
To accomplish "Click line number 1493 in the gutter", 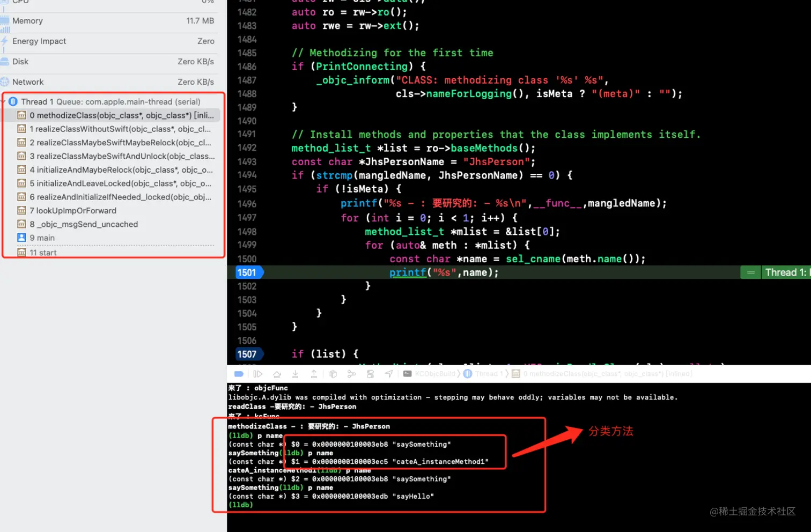I will 247,162.
